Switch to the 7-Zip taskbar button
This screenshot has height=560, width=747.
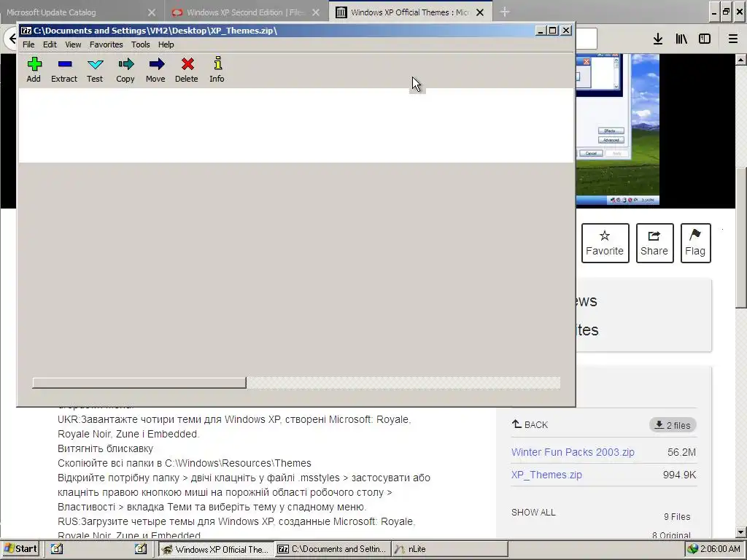pyautogui.click(x=333, y=549)
